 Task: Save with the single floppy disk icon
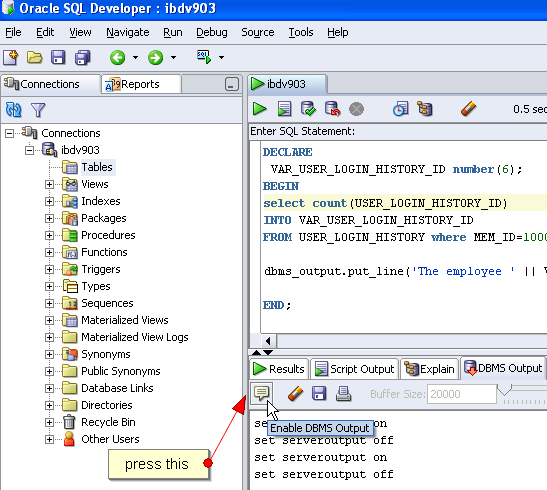click(x=58, y=57)
